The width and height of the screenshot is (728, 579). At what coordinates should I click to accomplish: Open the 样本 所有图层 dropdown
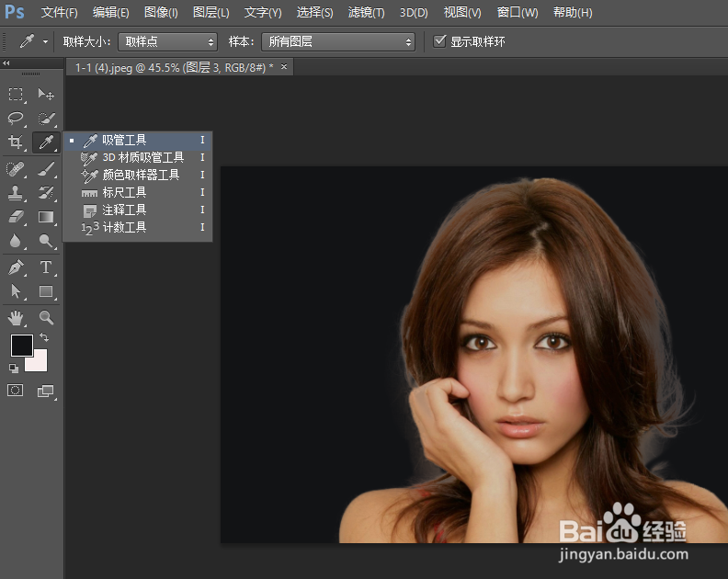tap(338, 41)
